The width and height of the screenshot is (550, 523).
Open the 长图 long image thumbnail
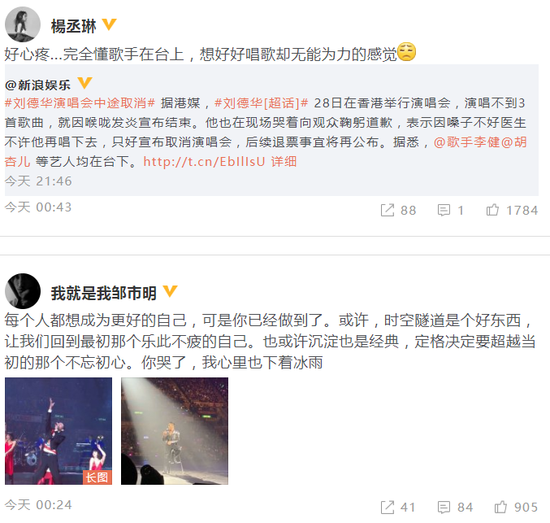59,431
